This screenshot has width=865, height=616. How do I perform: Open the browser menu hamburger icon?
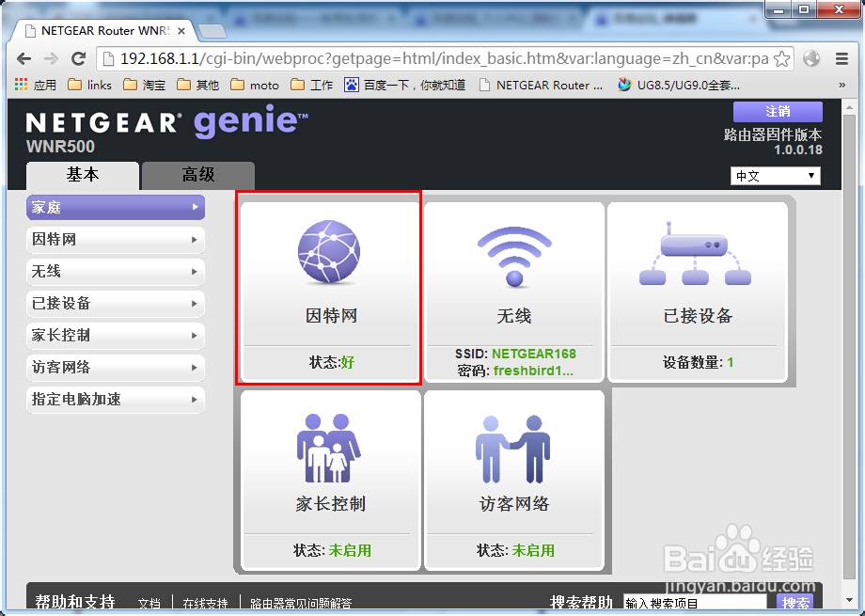click(840, 57)
